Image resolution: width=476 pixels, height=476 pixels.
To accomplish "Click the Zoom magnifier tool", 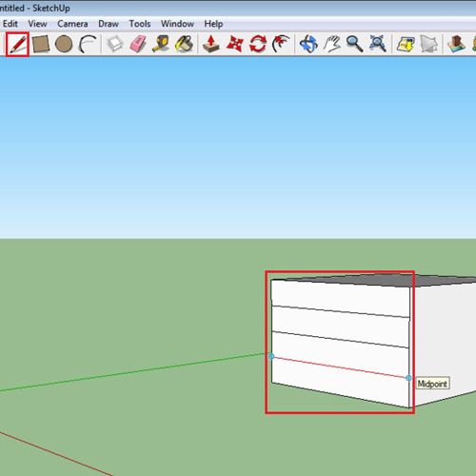I will pyautogui.click(x=354, y=44).
